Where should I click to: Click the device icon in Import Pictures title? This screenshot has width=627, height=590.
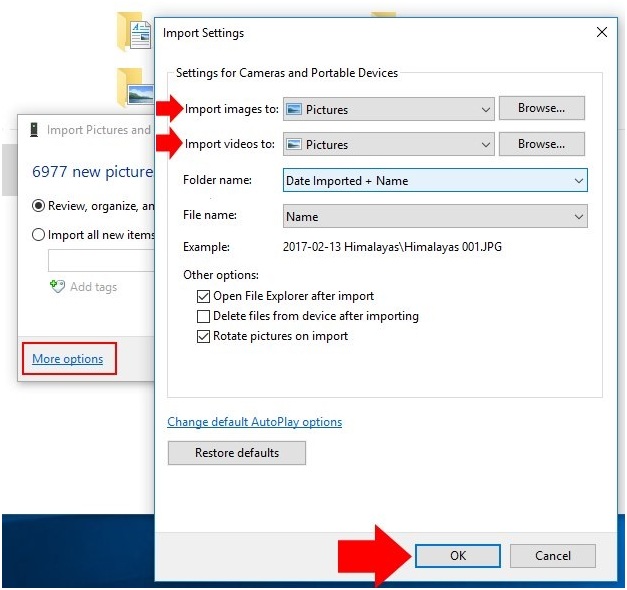click(x=34, y=130)
